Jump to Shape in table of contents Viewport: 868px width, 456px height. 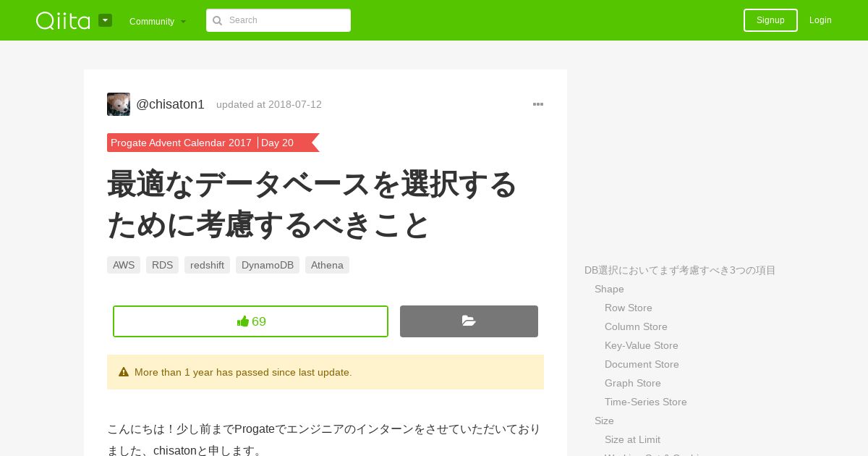pyautogui.click(x=609, y=289)
